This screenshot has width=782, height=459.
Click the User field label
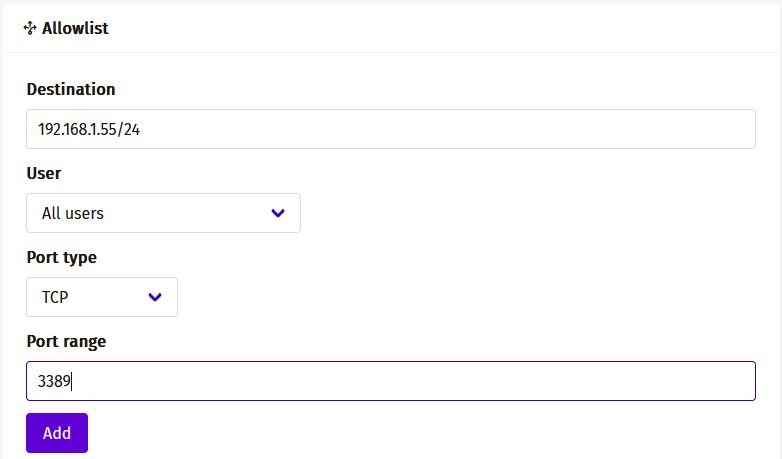[x=44, y=173]
